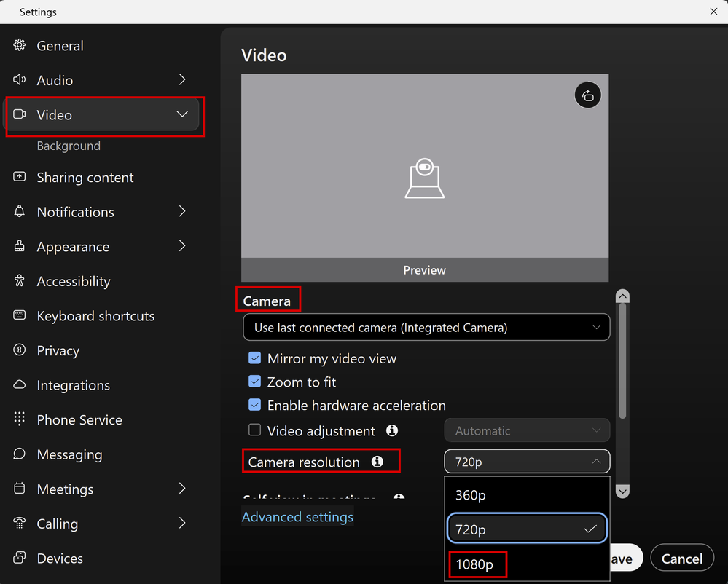Screen dimensions: 728x584
Task: Open Accessibility settings
Action: pos(74,281)
